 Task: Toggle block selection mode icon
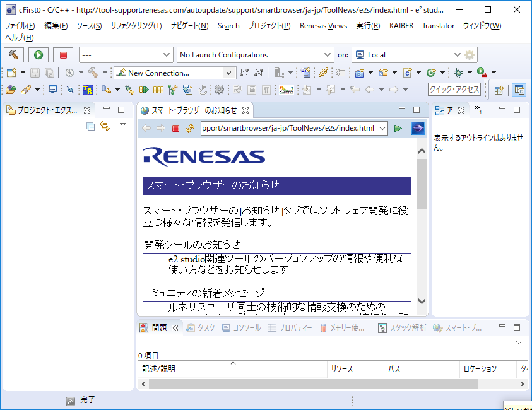[252, 90]
